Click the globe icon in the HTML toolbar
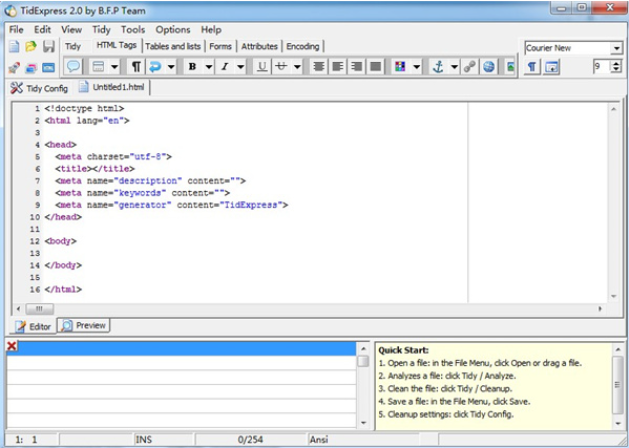Viewport: 629px width, 448px height. pyautogui.click(x=488, y=67)
